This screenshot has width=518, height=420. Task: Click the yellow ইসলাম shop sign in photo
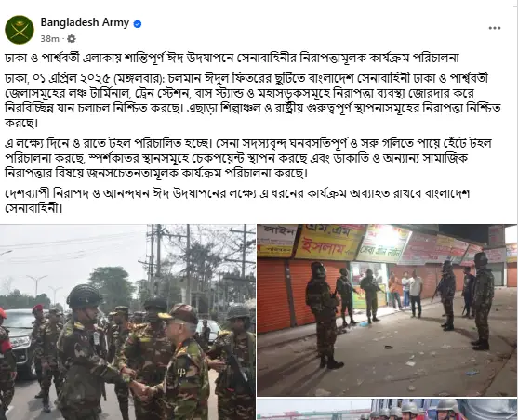[326, 243]
